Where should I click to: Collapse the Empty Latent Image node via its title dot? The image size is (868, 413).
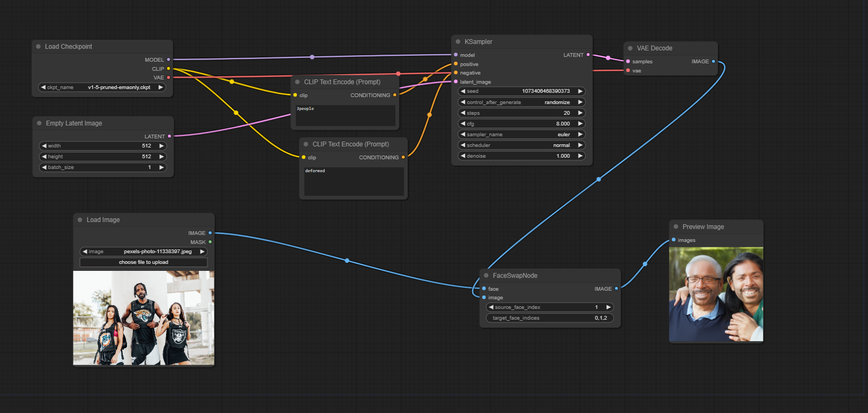pos(39,123)
